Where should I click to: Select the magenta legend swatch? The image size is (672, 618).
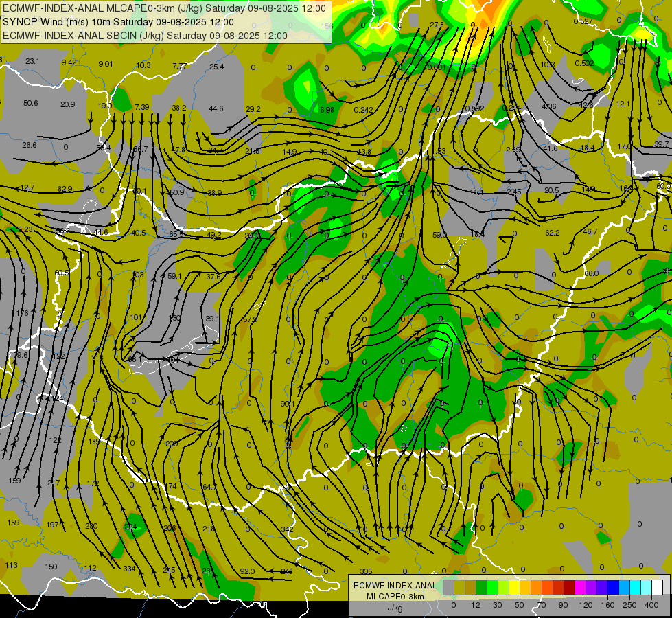click(580, 588)
